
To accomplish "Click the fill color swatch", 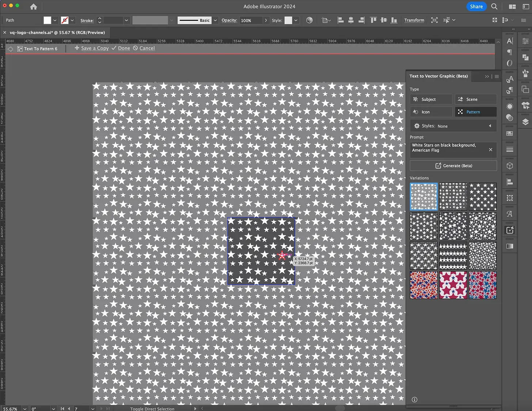I will coord(48,20).
